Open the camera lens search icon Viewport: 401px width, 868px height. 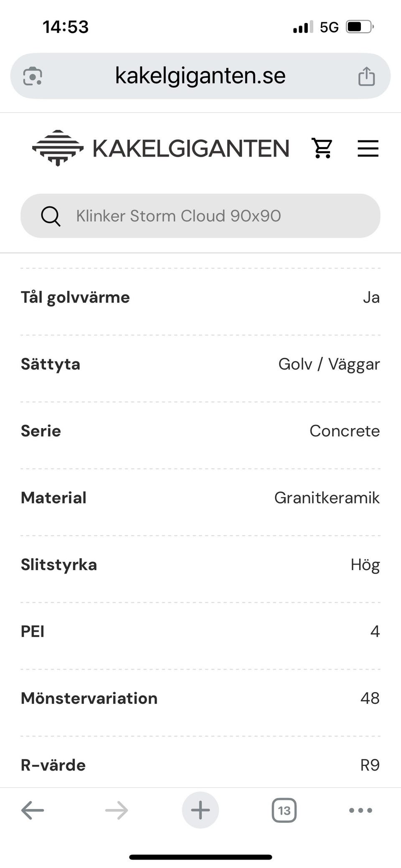coord(33,76)
